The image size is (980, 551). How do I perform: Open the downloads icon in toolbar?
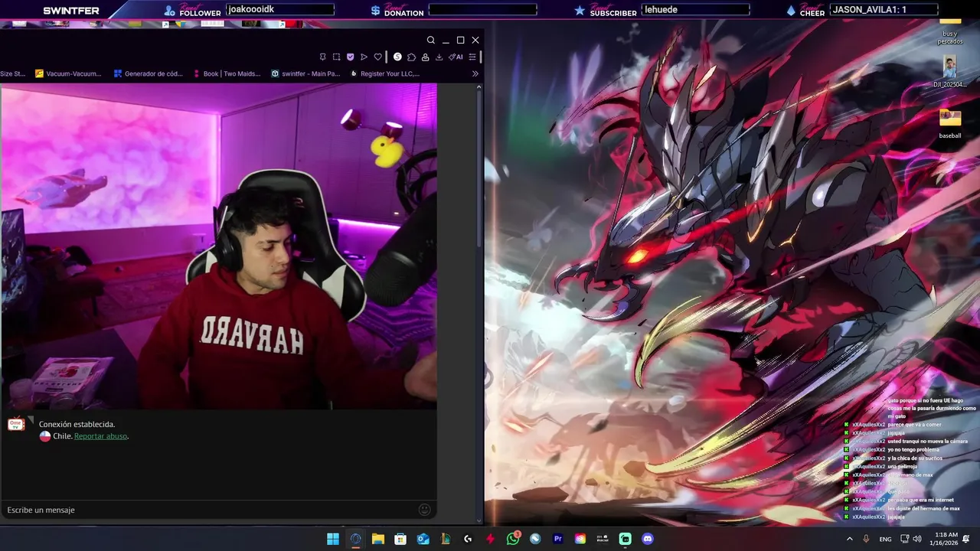click(439, 57)
